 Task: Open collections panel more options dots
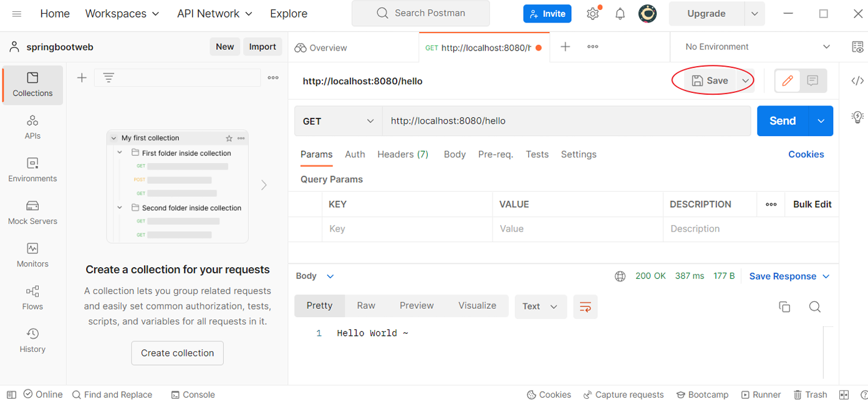pos(273,78)
